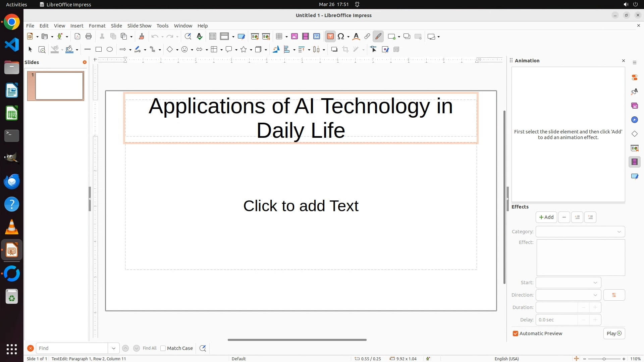Expand the animation Category dropdown
This screenshot has width=644, height=362.
tap(580, 232)
